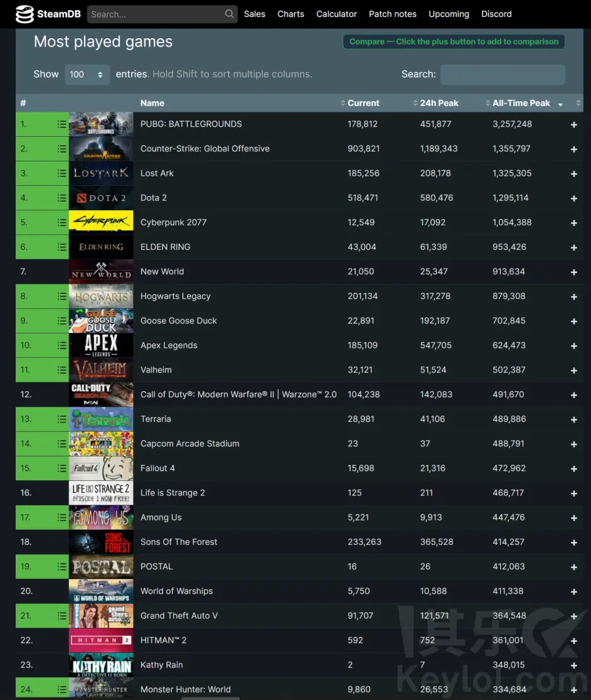Open the Show entries dropdown
Image resolution: width=591 pixels, height=700 pixels.
pos(86,74)
